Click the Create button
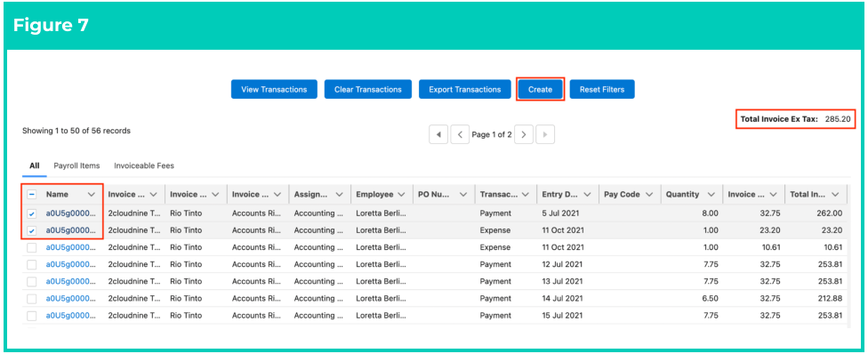 pyautogui.click(x=541, y=89)
